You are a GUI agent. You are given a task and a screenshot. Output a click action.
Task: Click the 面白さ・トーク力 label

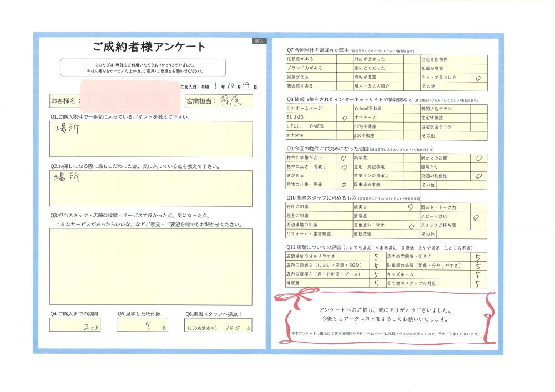[438, 207]
